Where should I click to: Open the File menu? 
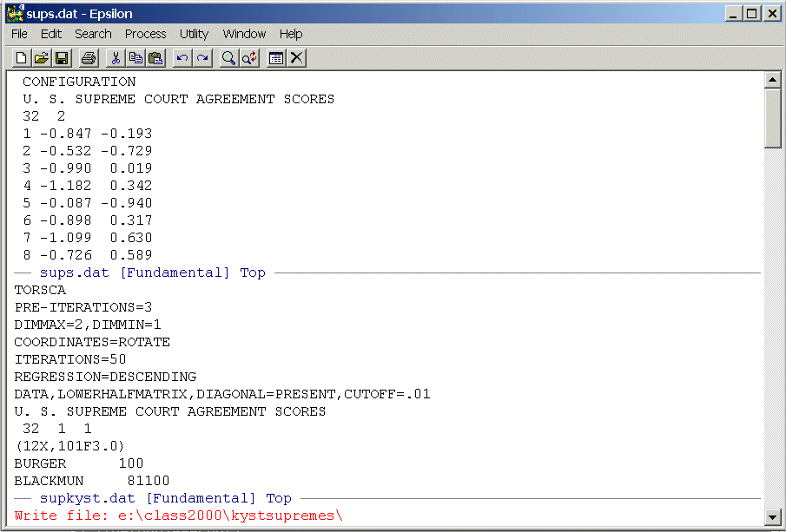(19, 34)
